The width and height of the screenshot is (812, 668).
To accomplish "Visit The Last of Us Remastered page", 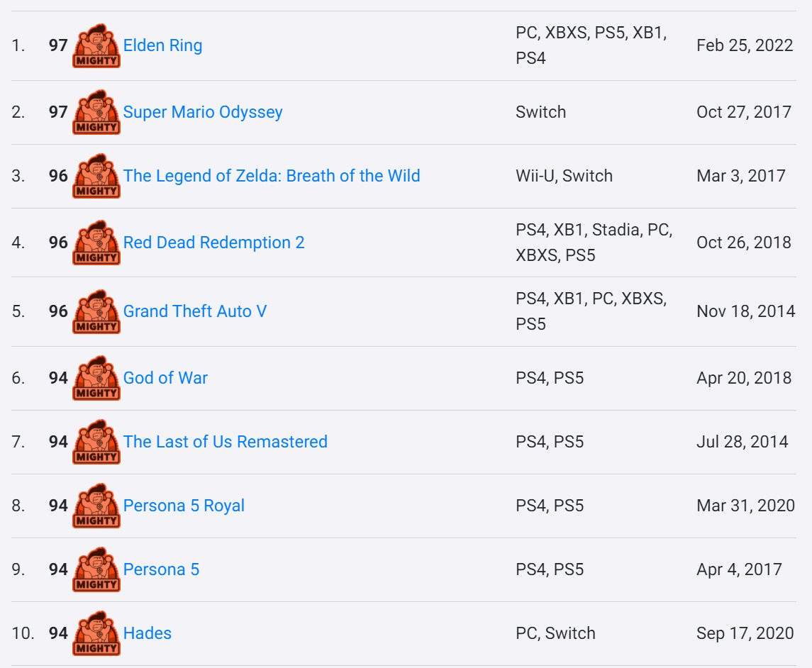I will point(225,442).
